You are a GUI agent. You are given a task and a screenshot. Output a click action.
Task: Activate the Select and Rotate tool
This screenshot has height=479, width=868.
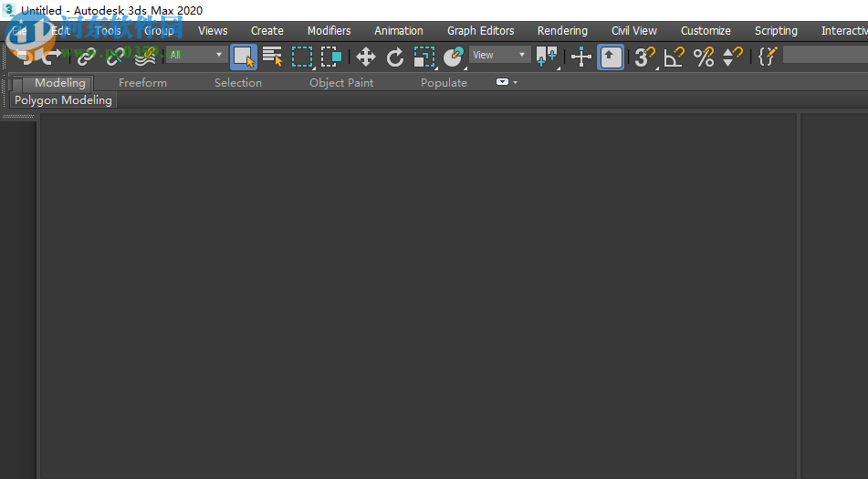(x=394, y=57)
